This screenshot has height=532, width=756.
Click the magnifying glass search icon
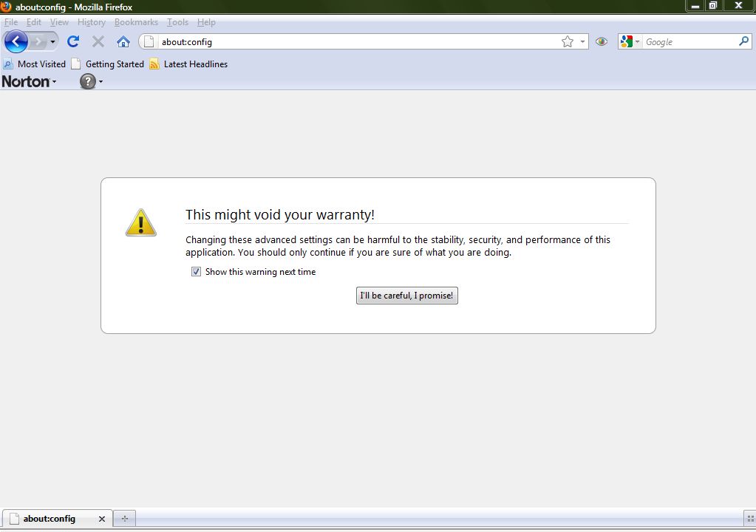744,41
